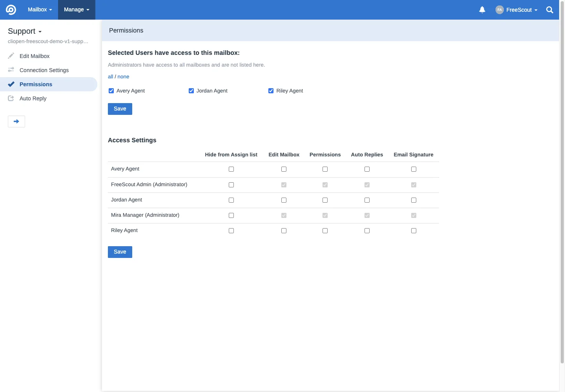Hide FreeScout Admin from Assign list
The image size is (565, 392).
click(x=231, y=185)
